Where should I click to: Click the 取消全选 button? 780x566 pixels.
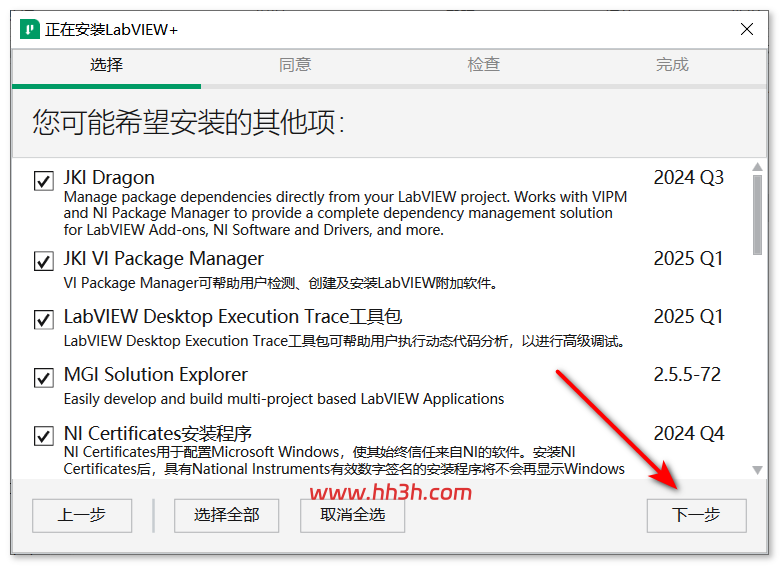coord(352,515)
